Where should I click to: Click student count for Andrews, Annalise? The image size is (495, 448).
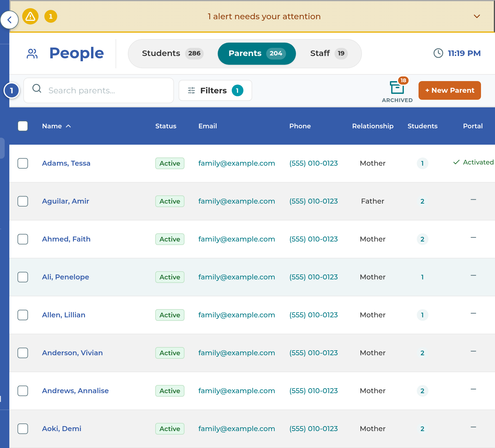point(422,391)
